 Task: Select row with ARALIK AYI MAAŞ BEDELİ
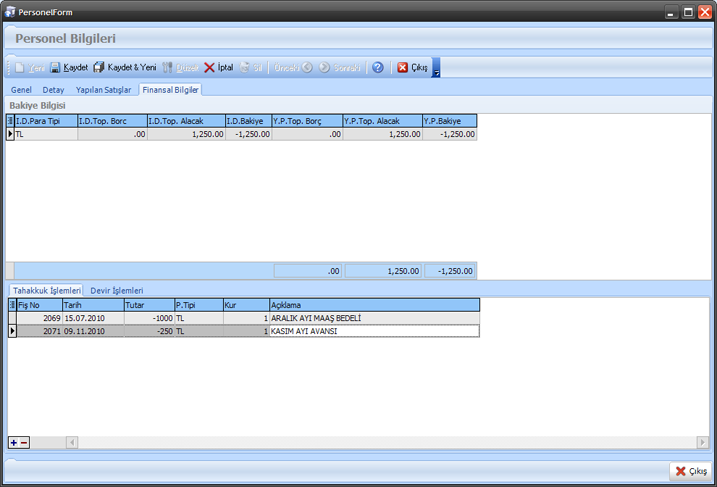tap(314, 318)
